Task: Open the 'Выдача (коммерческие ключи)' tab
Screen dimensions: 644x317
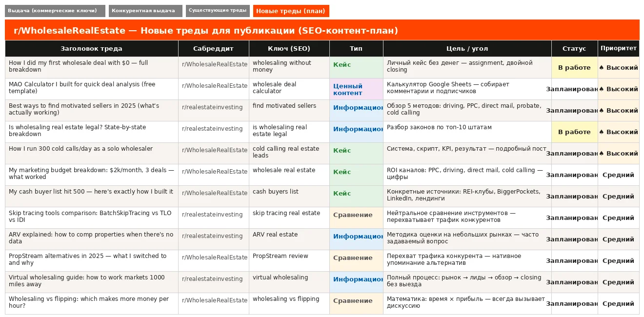Action: [x=55, y=11]
